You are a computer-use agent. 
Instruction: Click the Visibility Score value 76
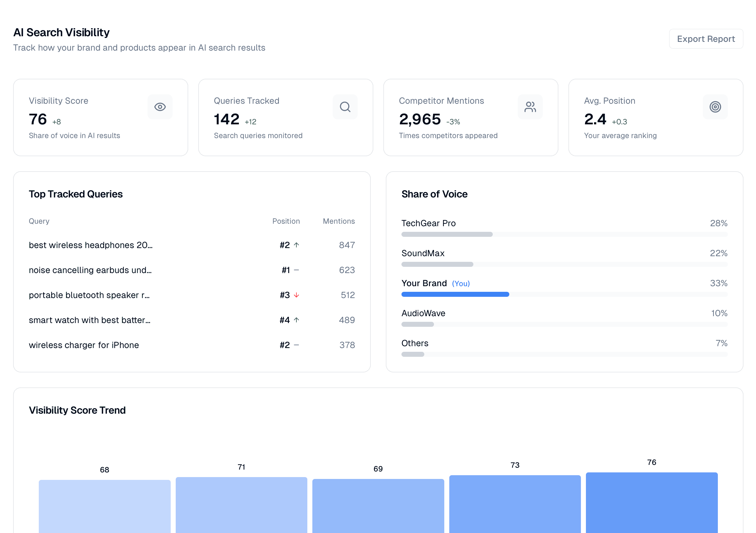[x=38, y=119]
